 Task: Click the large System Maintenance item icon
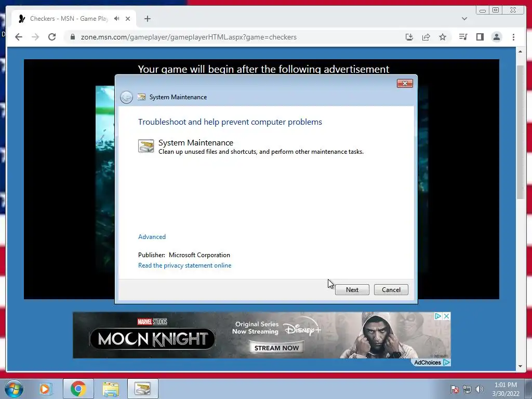click(x=146, y=146)
